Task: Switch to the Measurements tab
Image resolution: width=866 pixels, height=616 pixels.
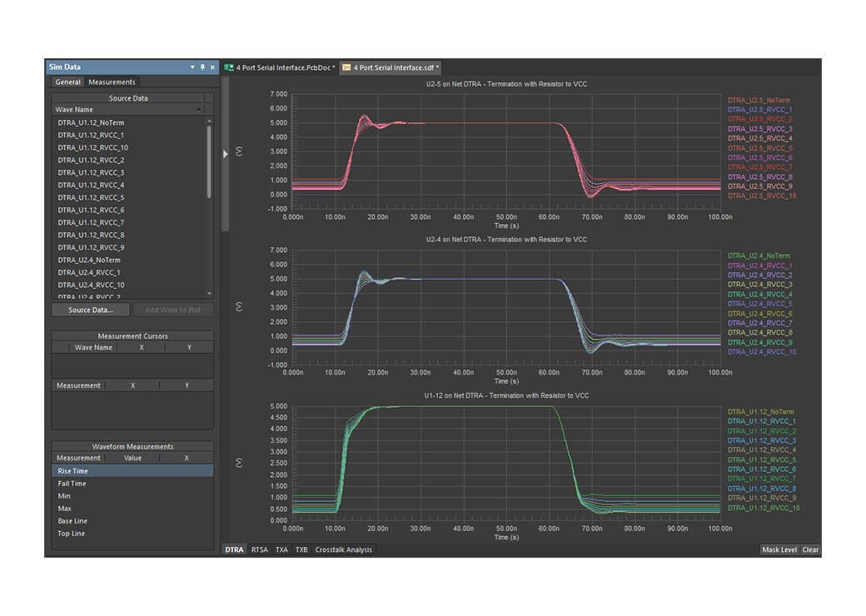Action: (x=112, y=82)
